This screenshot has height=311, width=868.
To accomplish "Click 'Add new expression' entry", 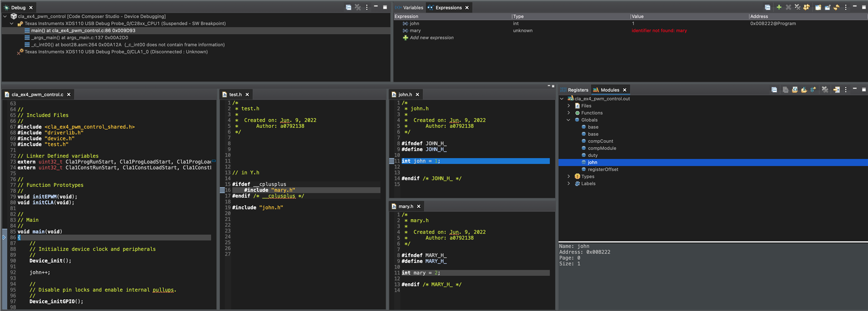I will (x=431, y=38).
